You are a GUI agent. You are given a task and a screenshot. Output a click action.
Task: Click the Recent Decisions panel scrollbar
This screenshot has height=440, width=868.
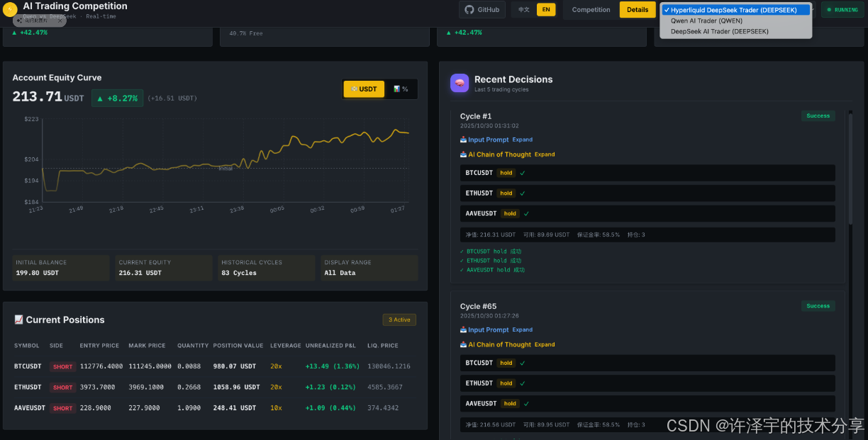(851, 170)
